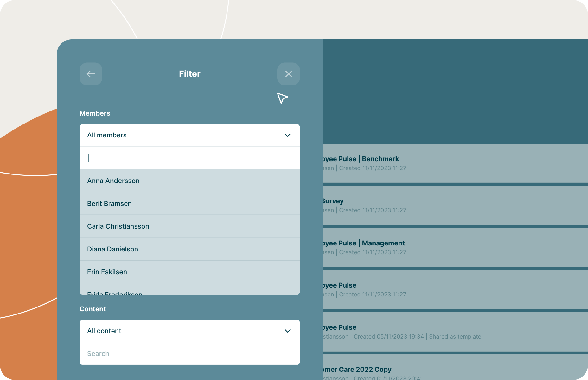Click the Members section label
Viewport: 588px width, 380px height.
coord(95,113)
